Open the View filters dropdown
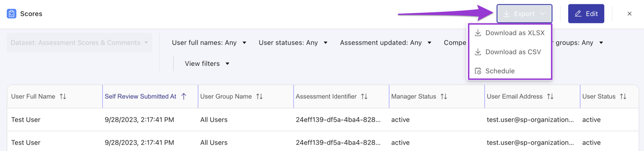Image resolution: width=644 pixels, height=151 pixels. (207, 63)
